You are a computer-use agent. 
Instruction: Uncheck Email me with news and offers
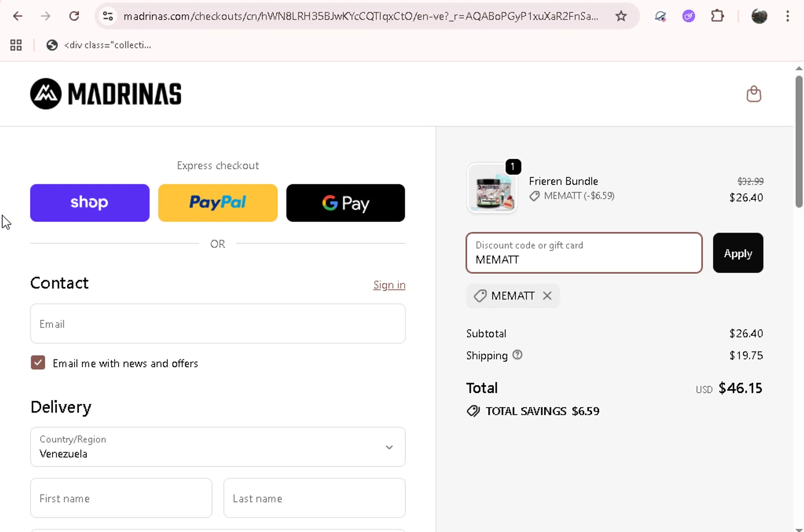coord(38,363)
